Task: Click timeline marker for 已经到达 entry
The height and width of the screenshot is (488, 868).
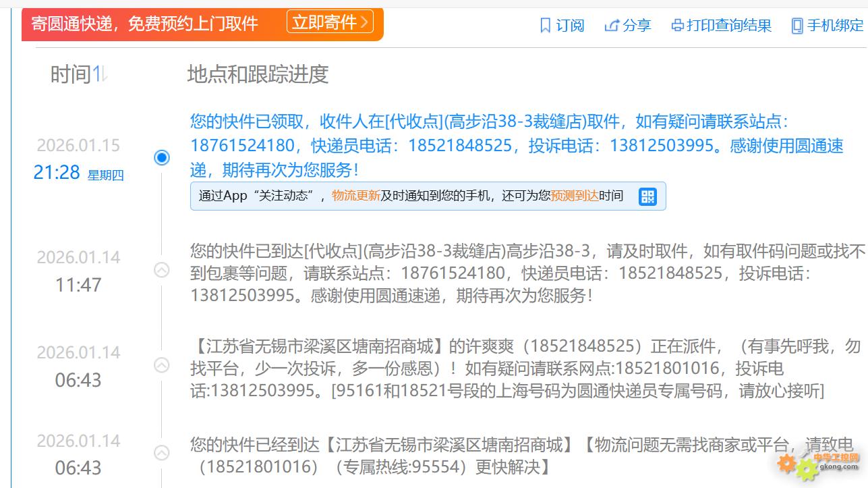Action: coord(162,453)
